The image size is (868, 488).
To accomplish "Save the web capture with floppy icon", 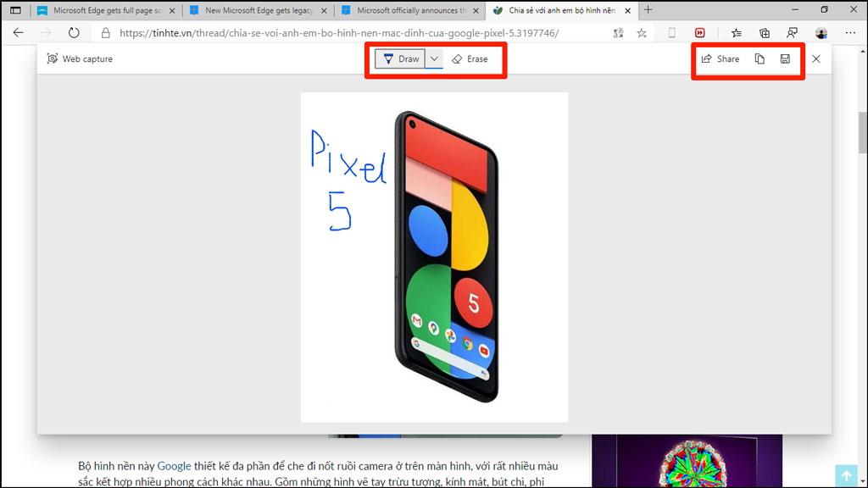I will tap(785, 58).
